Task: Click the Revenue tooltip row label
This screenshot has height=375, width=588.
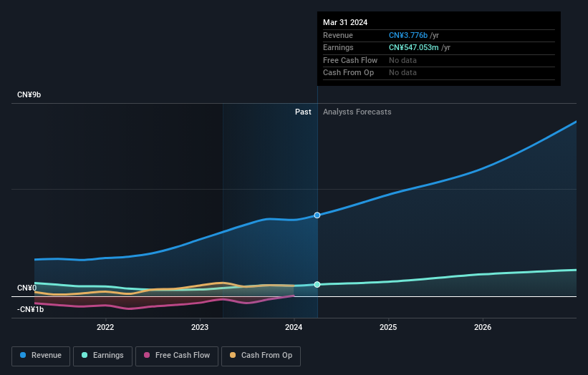Action: tap(338, 35)
